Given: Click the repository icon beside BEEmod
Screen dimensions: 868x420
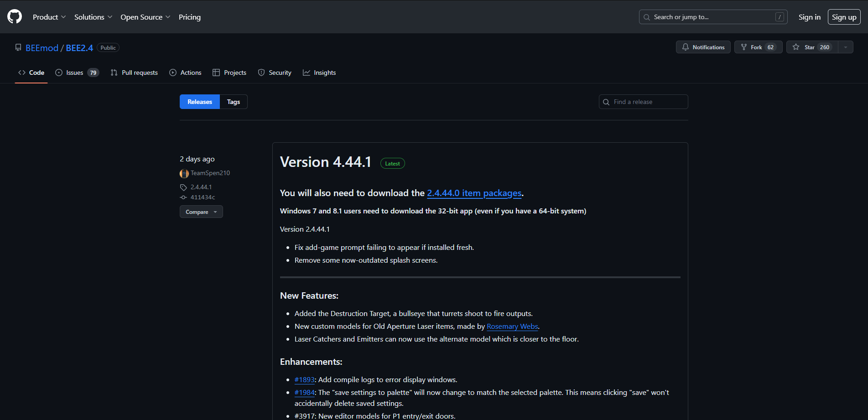Looking at the screenshot, I should point(18,47).
